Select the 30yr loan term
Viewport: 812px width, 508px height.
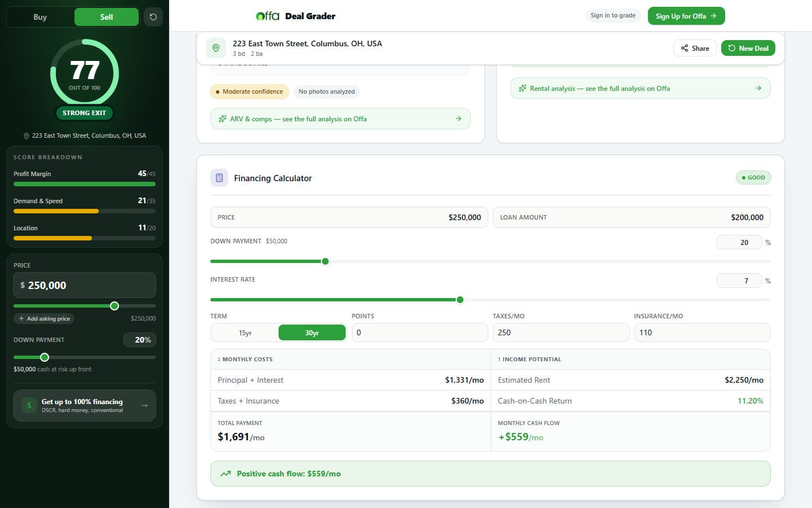(x=312, y=333)
